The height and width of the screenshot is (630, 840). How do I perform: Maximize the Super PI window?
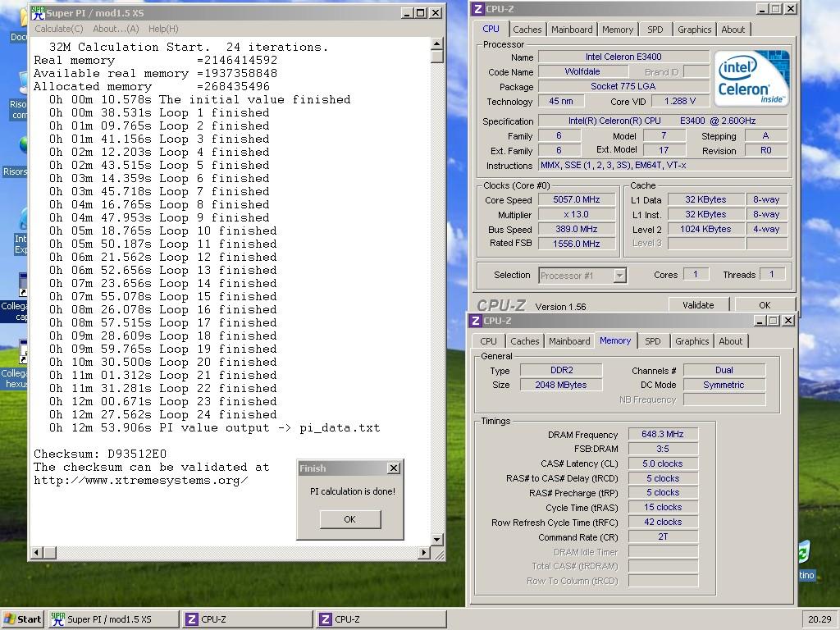coord(421,13)
